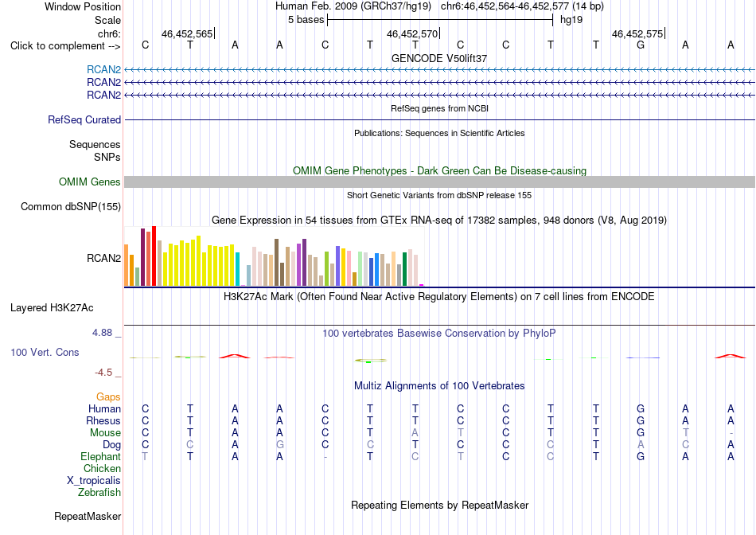Click the "Sequences" publications track label
The image size is (756, 535).
(x=95, y=144)
